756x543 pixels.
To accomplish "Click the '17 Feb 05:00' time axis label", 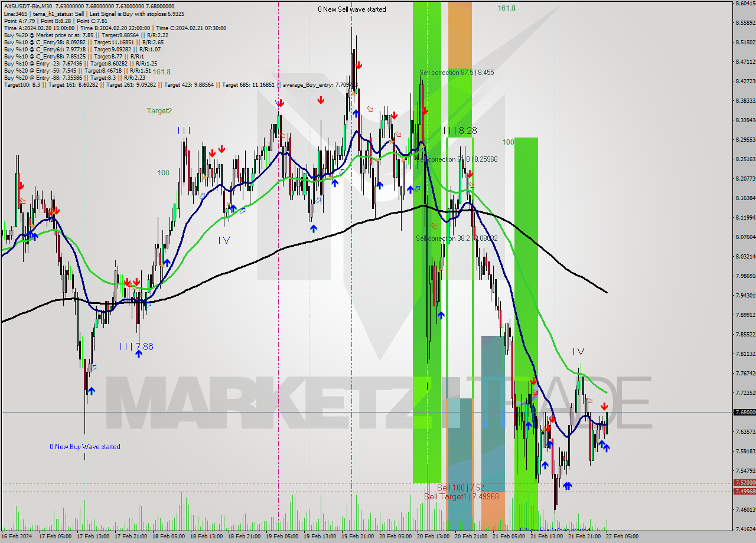I will (56, 537).
